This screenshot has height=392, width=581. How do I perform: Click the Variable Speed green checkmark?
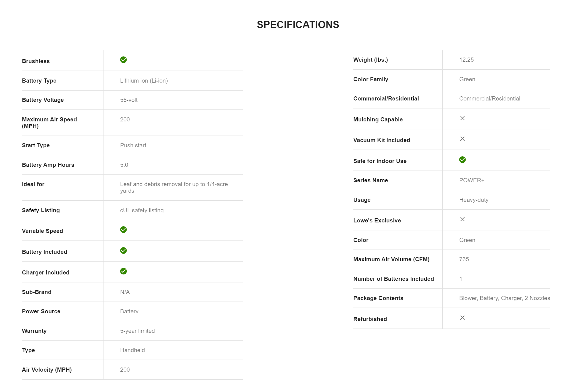[x=123, y=230]
